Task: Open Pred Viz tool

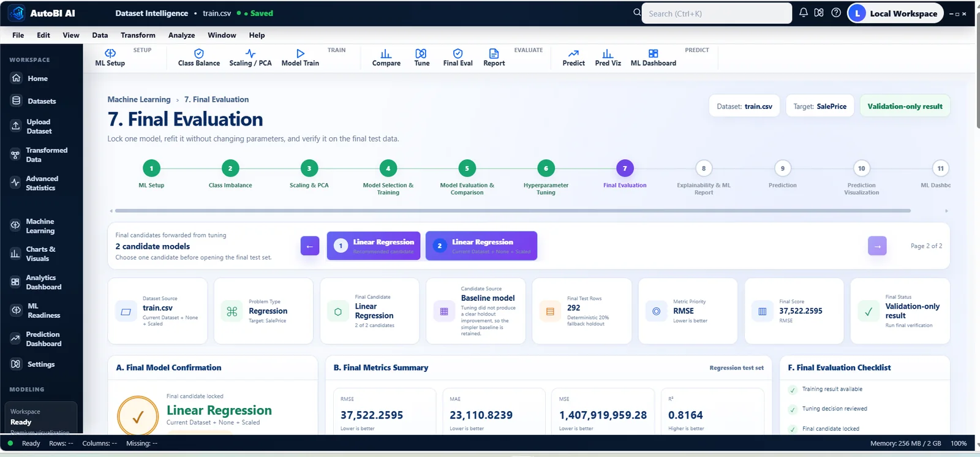Action: coord(608,58)
